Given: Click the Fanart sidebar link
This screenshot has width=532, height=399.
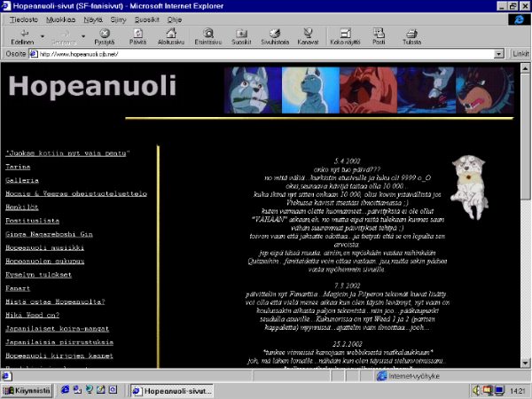Looking at the screenshot, I should tap(19, 287).
